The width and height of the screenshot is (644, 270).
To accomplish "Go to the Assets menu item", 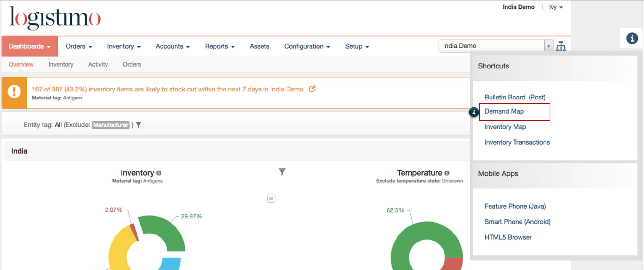I will (x=259, y=46).
